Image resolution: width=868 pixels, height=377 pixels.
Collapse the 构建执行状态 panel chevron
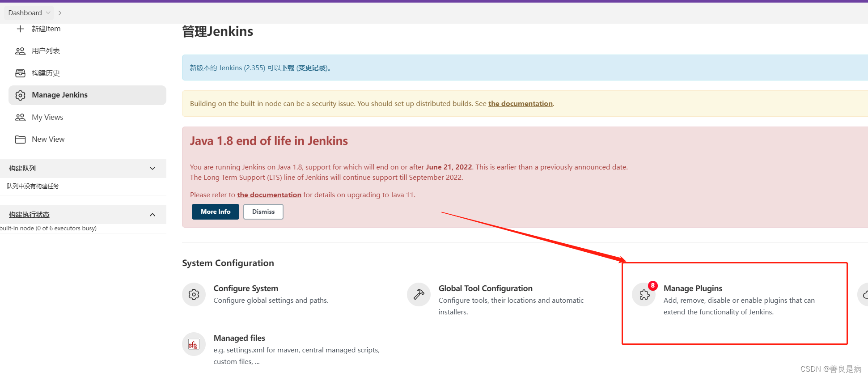point(152,215)
